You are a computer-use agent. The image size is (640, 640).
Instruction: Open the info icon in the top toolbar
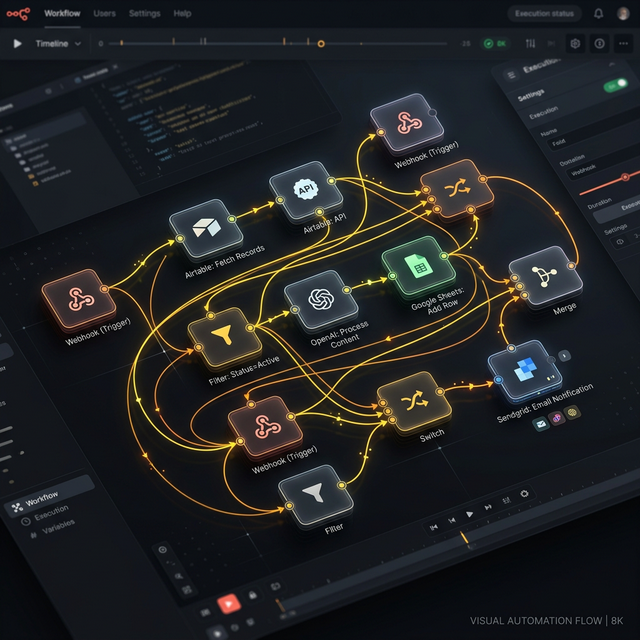599,43
